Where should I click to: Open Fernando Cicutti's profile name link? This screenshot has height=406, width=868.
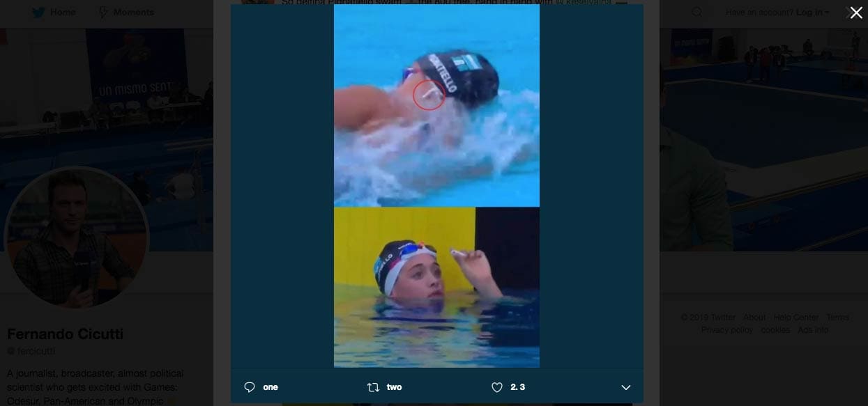66,334
